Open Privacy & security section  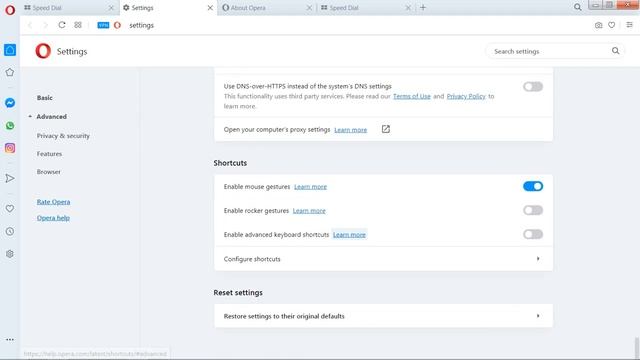[63, 136]
